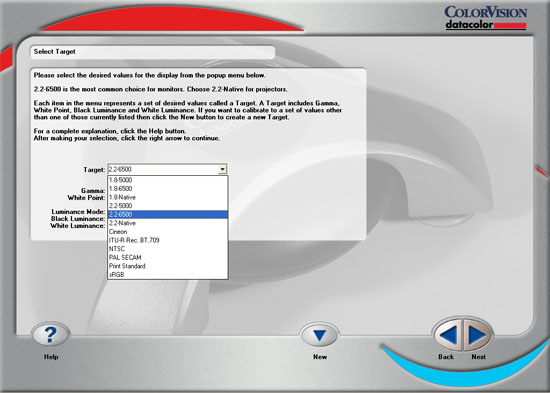Viewport: 550px width, 393px height.
Task: Click the Help text label
Action: 51,357
